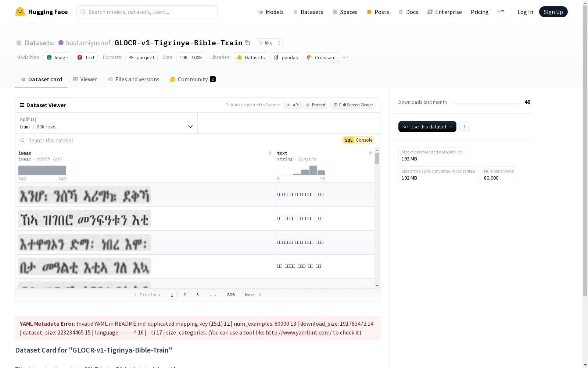The image size is (588, 368).
Task: Click Next page button
Action: 253,295
